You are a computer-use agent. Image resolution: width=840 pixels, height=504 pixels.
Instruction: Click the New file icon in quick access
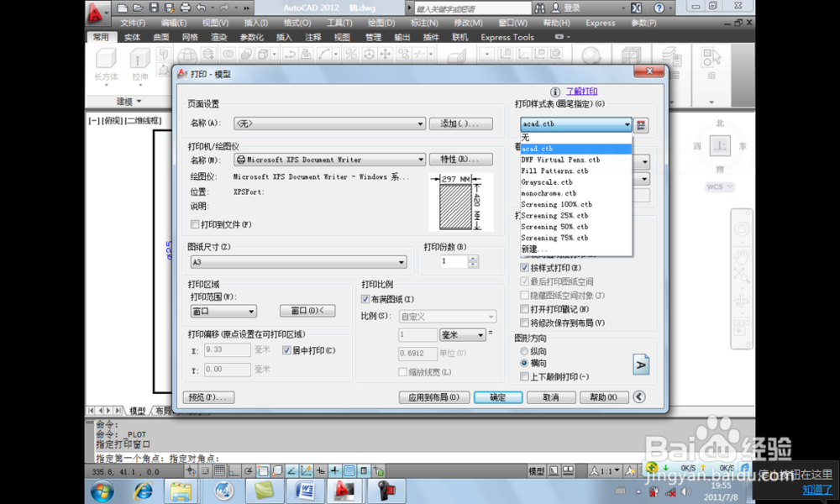point(123,8)
